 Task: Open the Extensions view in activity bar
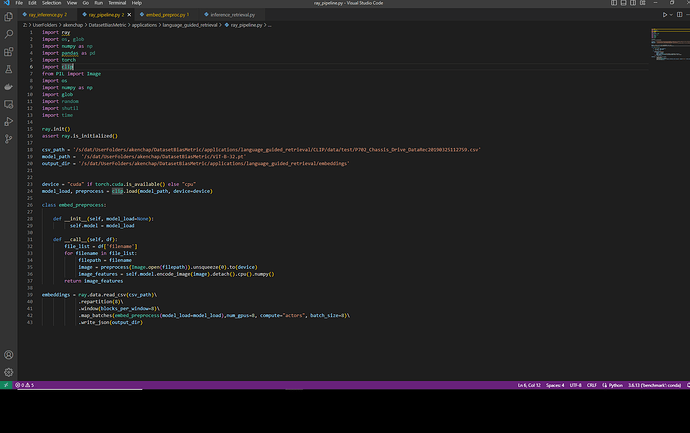(8, 52)
